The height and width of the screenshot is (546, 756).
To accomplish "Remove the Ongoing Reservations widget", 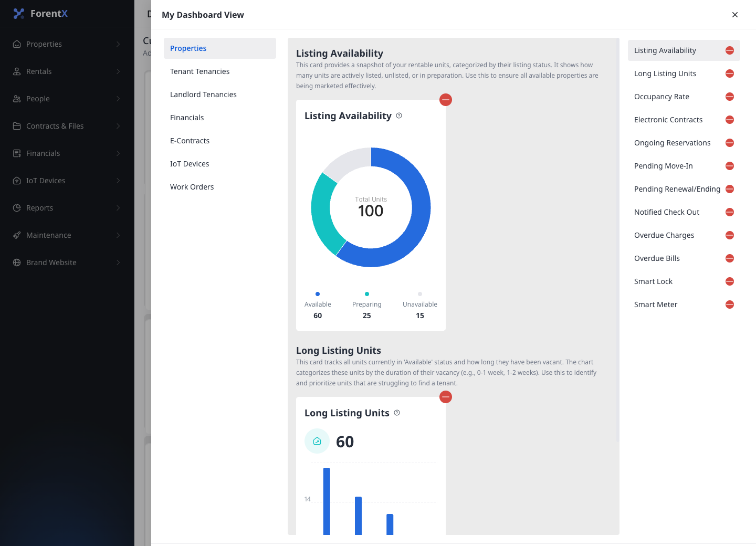I will tap(730, 143).
